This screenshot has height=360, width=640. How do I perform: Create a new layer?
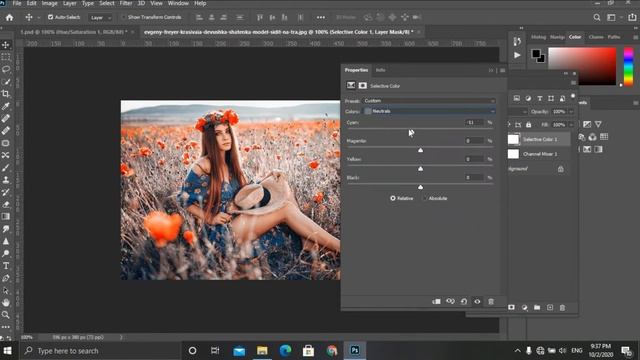click(550, 307)
